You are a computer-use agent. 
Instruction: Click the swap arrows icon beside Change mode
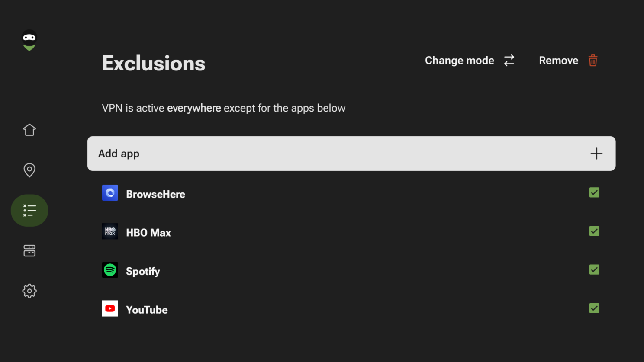point(509,60)
